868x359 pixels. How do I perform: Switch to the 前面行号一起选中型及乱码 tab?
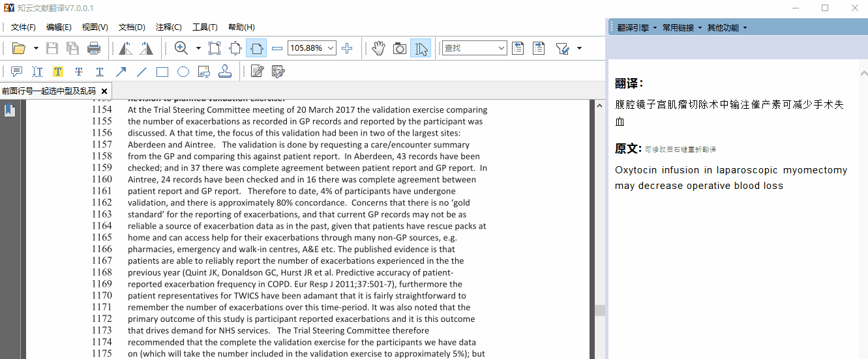coord(49,91)
